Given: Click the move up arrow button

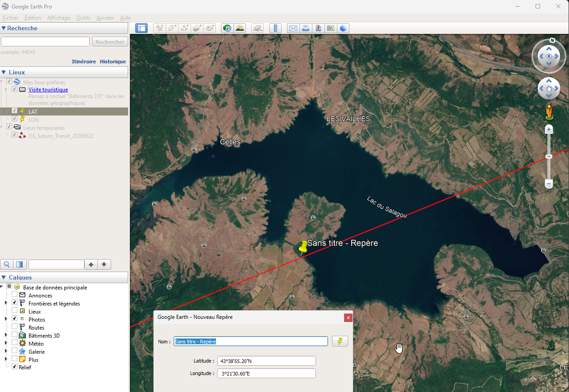Looking at the screenshot, I should 91,264.
